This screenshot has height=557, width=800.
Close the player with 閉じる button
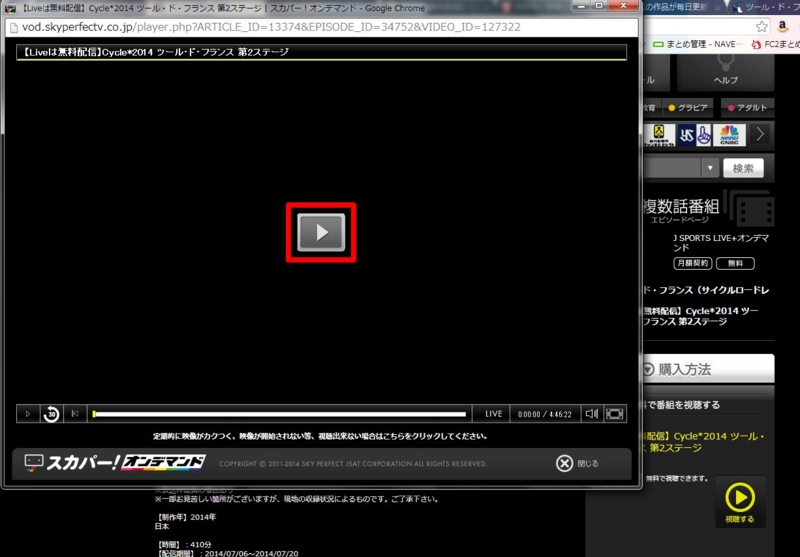pyautogui.click(x=577, y=464)
